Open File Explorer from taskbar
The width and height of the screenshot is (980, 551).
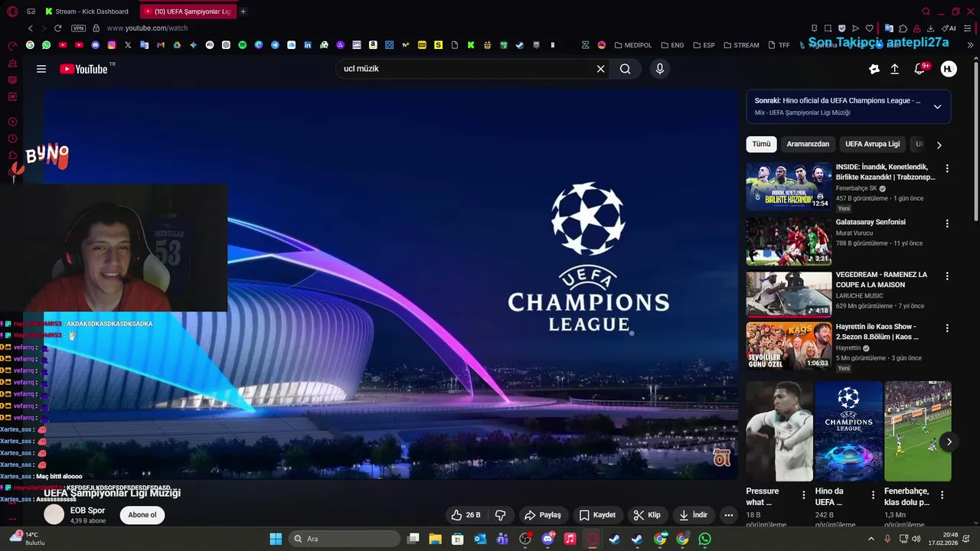[x=435, y=539]
